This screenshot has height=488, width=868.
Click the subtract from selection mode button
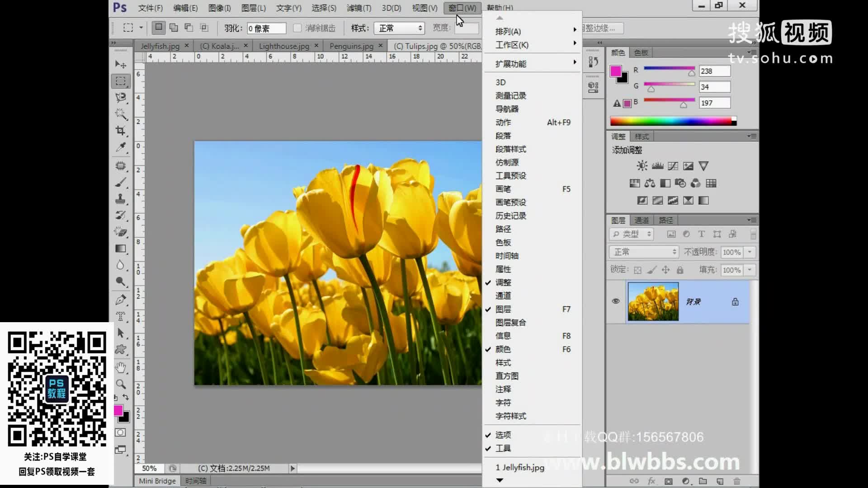189,28
